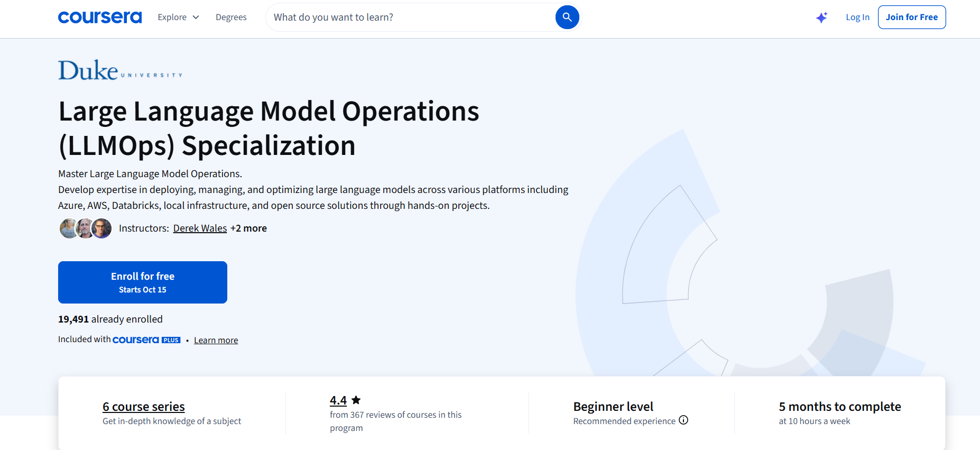The image size is (980, 450).
Task: Open the Degrees menu item
Action: coord(231,17)
